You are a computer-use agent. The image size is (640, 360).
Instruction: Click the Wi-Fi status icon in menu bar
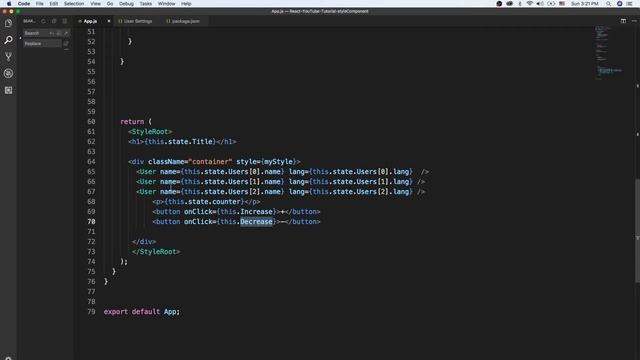[x=529, y=4]
